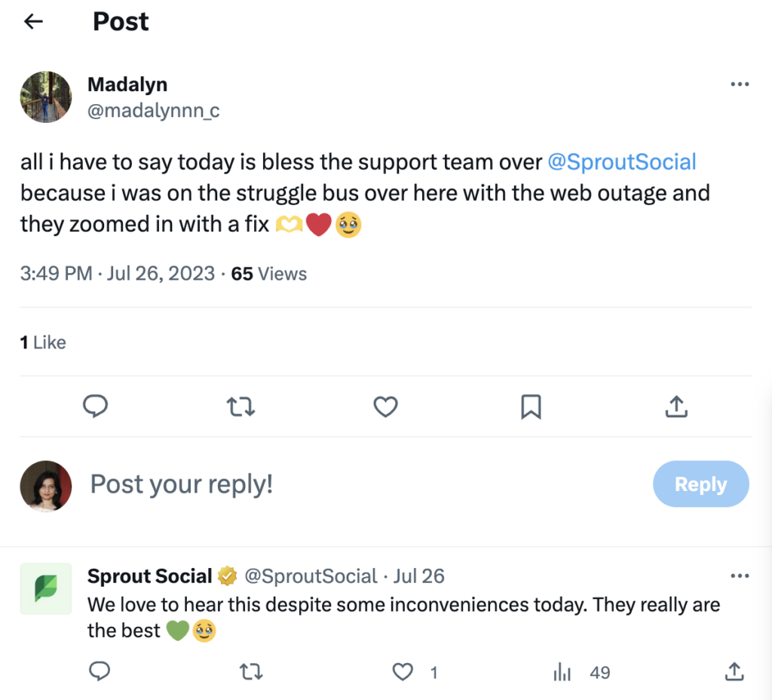Click the back arrow icon

point(34,22)
